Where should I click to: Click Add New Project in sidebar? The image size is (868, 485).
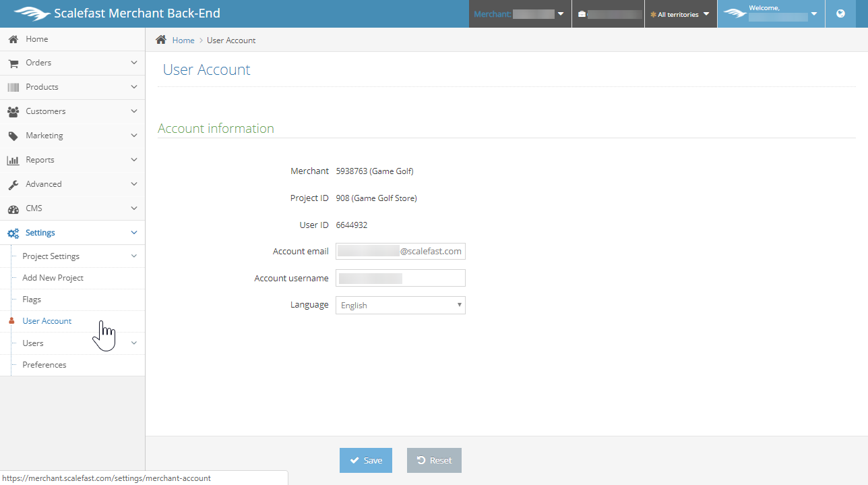click(53, 278)
